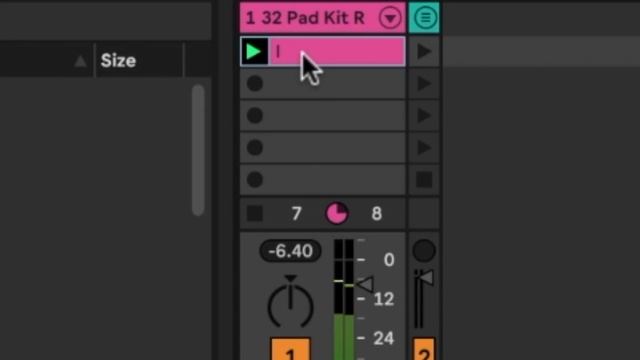
Task: Select the 1 32 Pad Kit R track header
Action: [x=322, y=18]
